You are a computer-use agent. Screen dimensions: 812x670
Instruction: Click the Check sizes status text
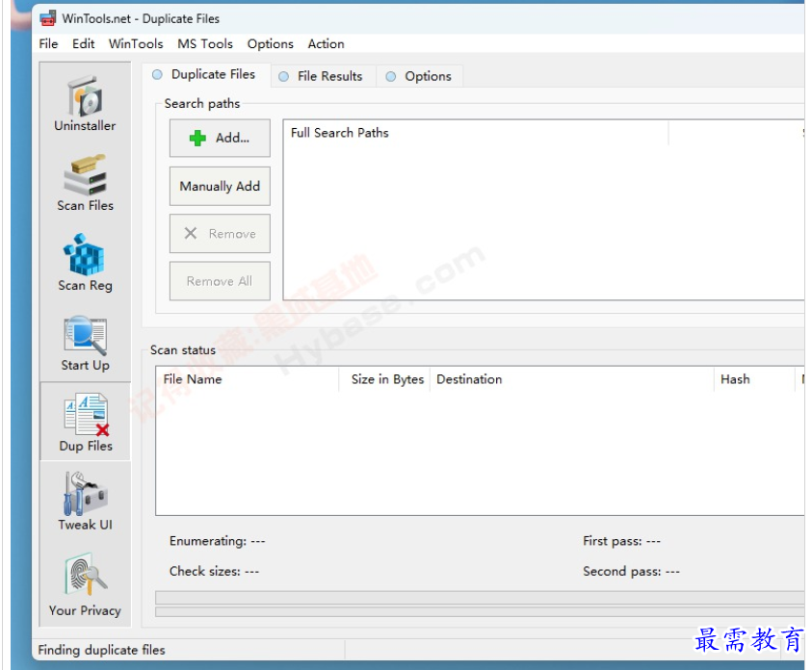214,571
